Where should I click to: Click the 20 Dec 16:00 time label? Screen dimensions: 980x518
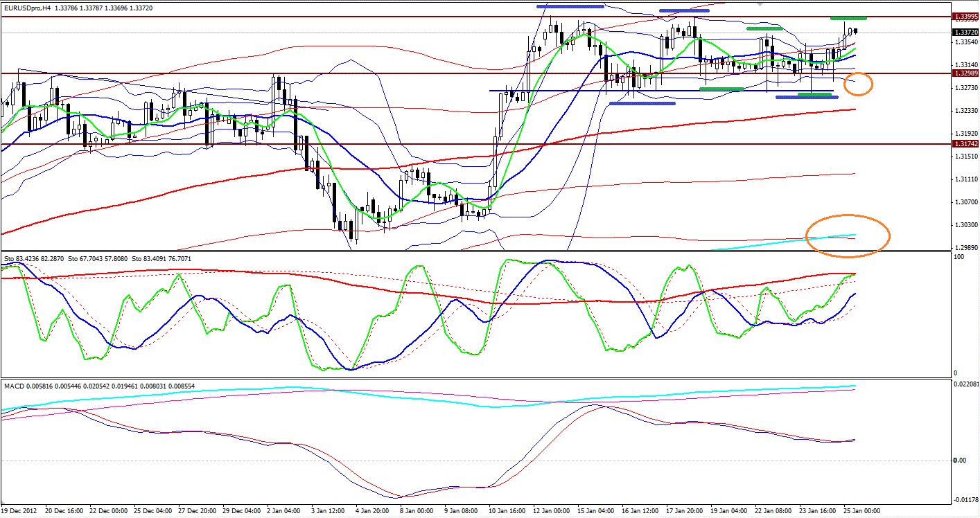66,512
